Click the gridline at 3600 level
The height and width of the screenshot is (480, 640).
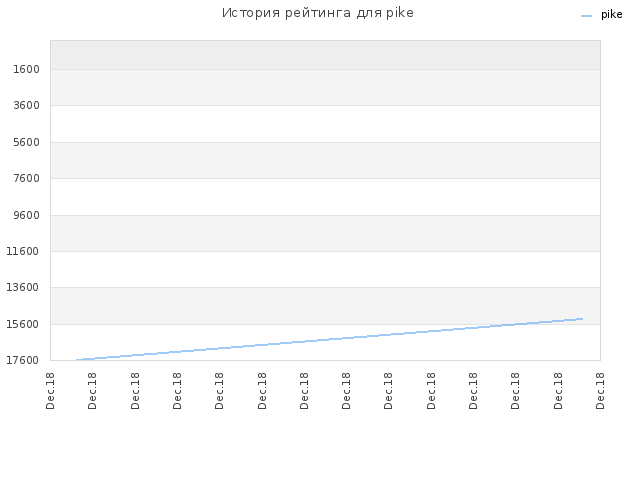point(325,105)
